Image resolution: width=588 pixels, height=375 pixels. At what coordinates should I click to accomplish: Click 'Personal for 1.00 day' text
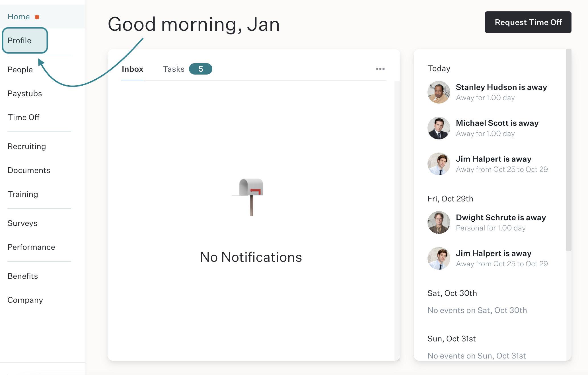coord(491,228)
